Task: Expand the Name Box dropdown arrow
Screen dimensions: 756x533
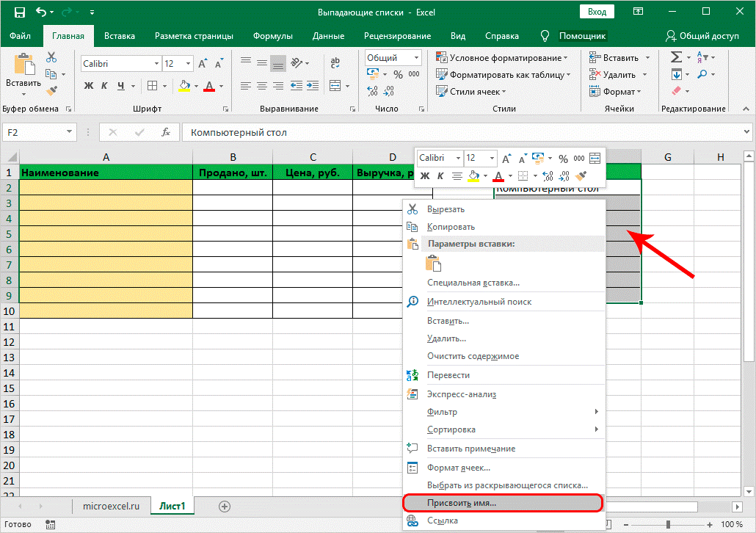Action: point(70,133)
